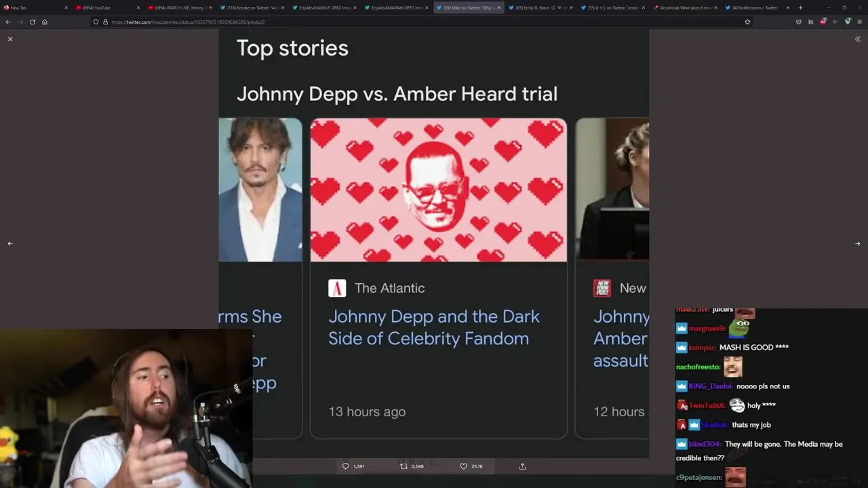Open the Firefox hamburger menu

point(860,22)
